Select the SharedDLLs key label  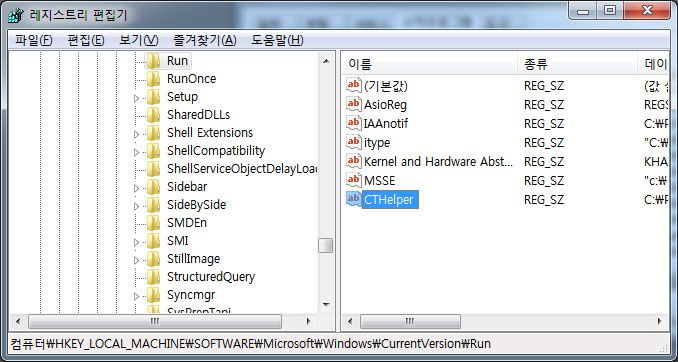(198, 115)
